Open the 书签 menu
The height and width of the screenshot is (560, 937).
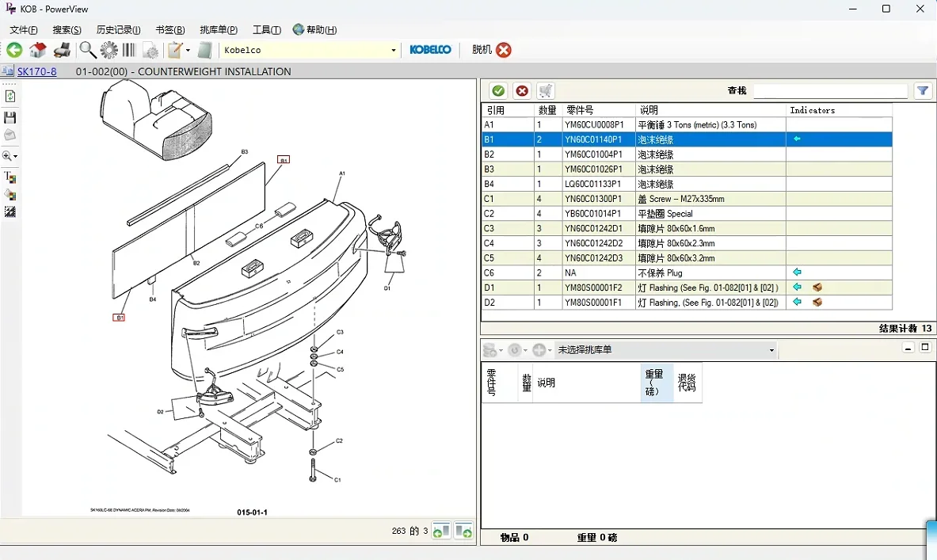169,29
